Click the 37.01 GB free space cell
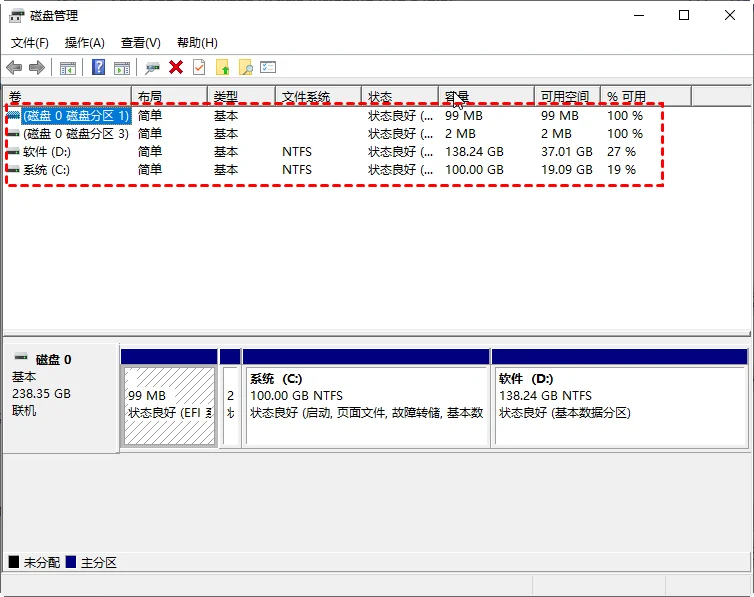This screenshot has height=597, width=754. click(x=566, y=152)
